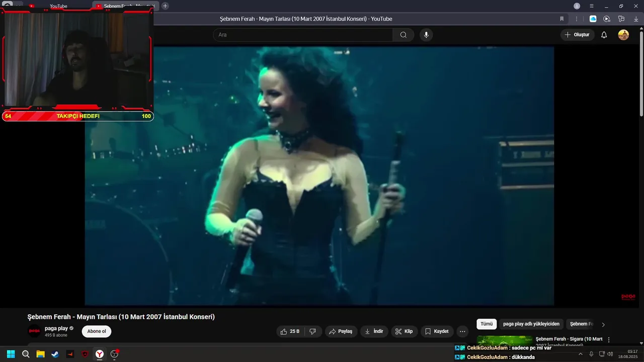The height and width of the screenshot is (362, 644).
Task: Open File Explorer from the taskbar
Action: (x=40, y=354)
